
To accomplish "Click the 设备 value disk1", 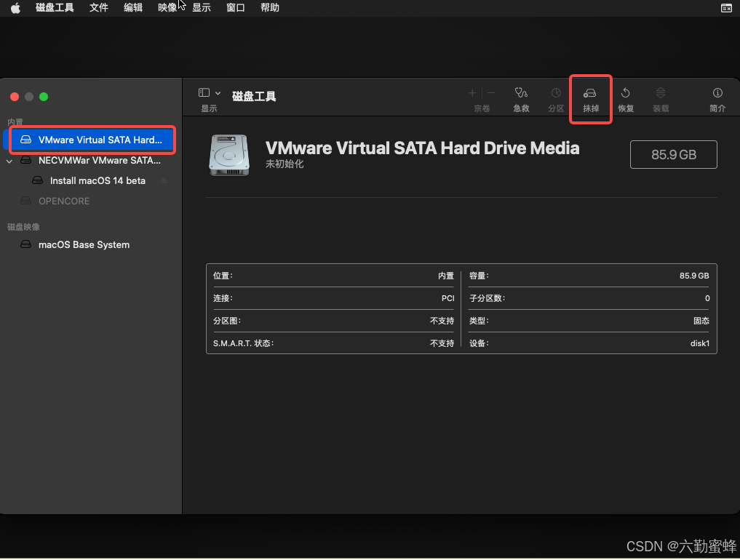I will point(700,343).
